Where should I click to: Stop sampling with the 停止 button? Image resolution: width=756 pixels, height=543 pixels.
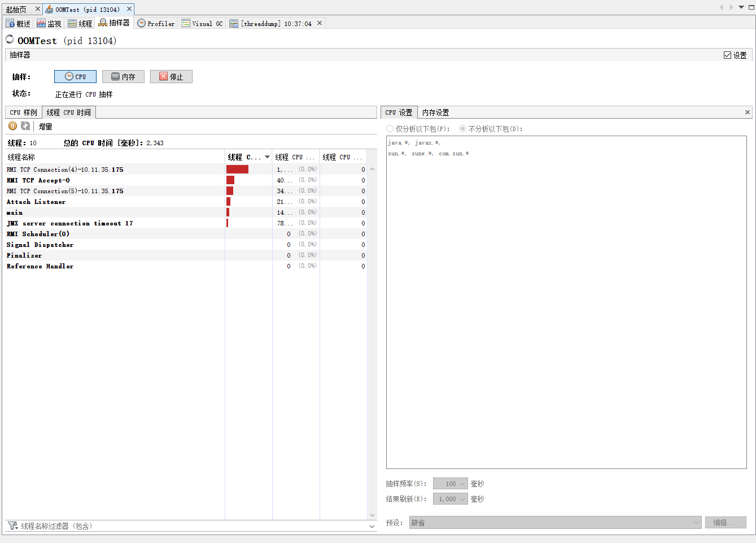[171, 76]
